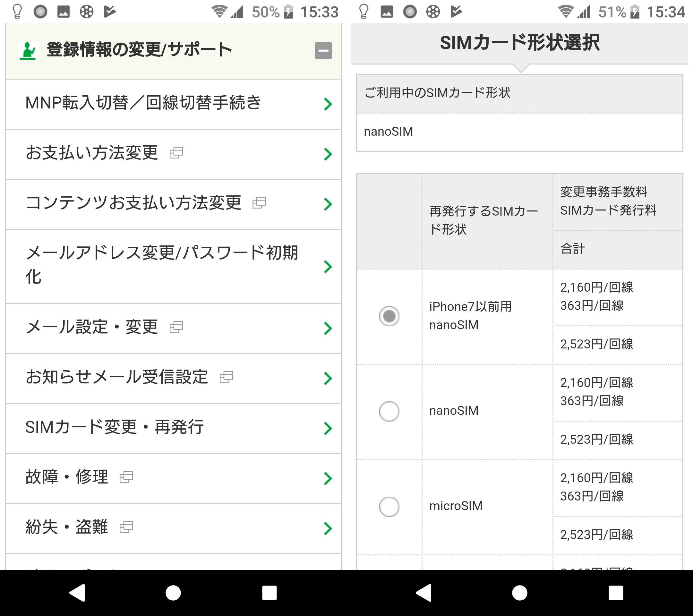Open メールアドレス変更/パスワード初期化 menu item

pos(161,265)
